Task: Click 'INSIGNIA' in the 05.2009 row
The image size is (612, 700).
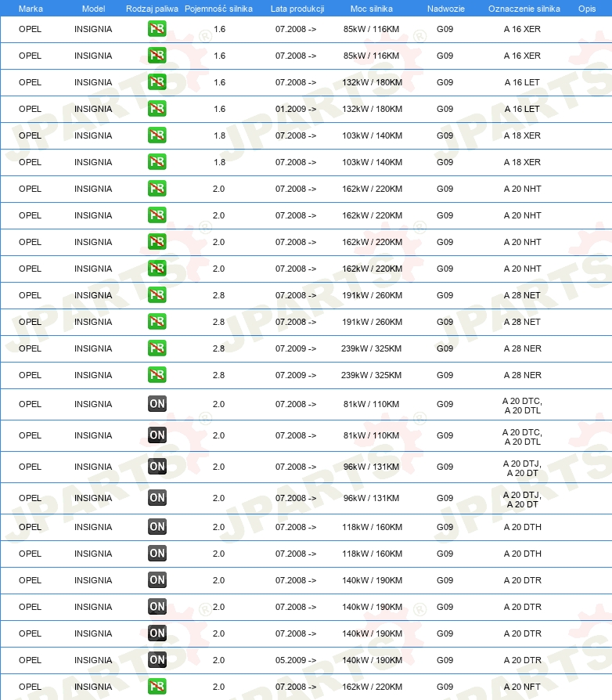Action: pos(93,660)
